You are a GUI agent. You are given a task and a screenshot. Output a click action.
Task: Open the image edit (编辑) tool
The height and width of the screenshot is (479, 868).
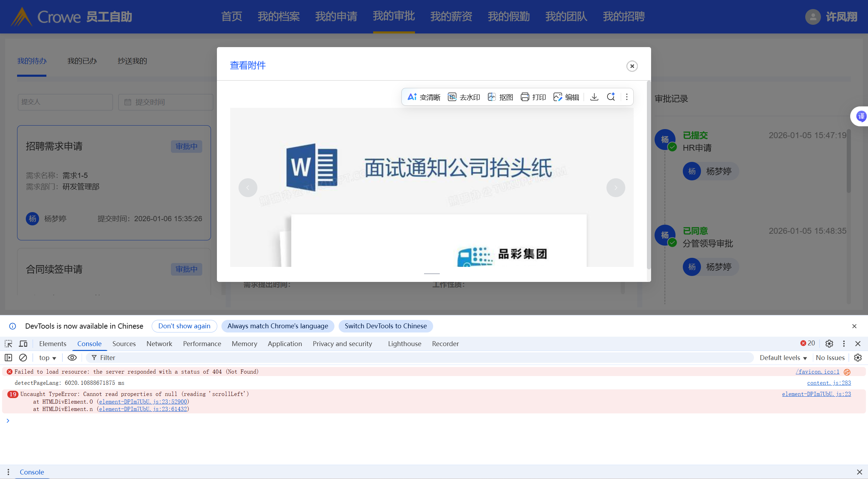(566, 97)
